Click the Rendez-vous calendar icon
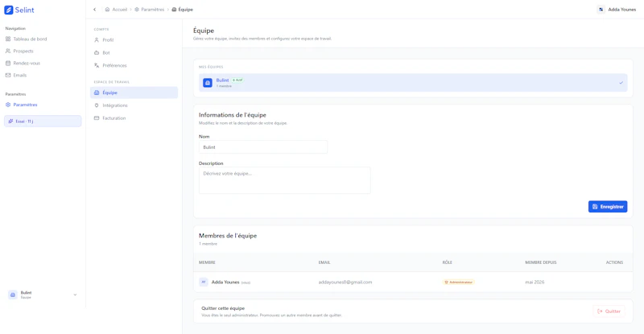The width and height of the screenshot is (644, 334). (x=8, y=64)
